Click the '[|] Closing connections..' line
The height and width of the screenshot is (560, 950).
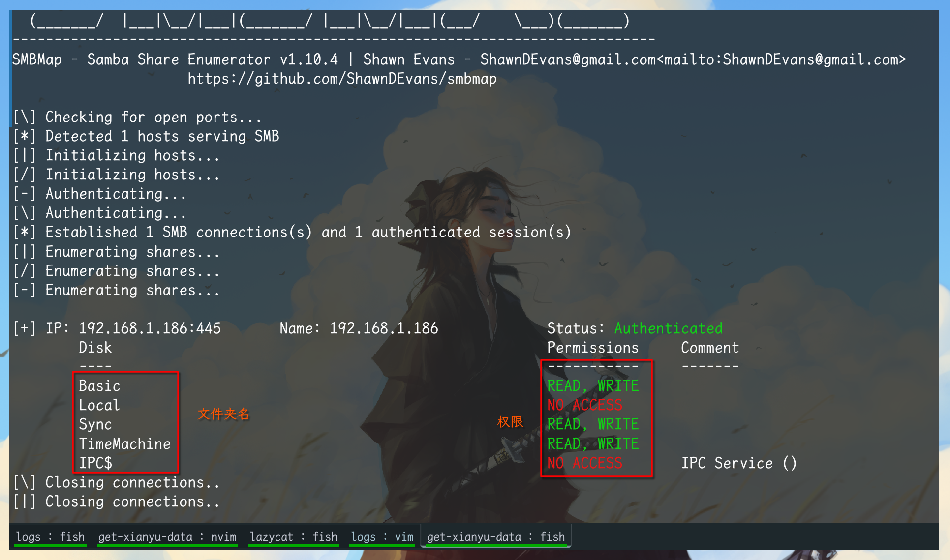pos(116,501)
